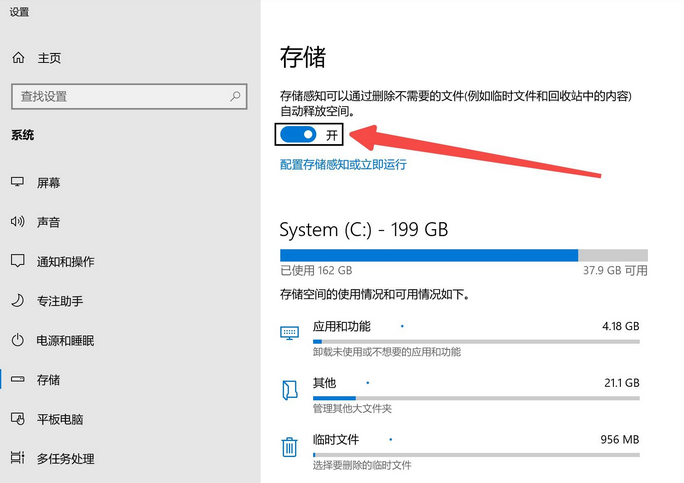The width and height of the screenshot is (684, 483).
Task: Open the 存储 settings page in sidebar
Action: (48, 380)
